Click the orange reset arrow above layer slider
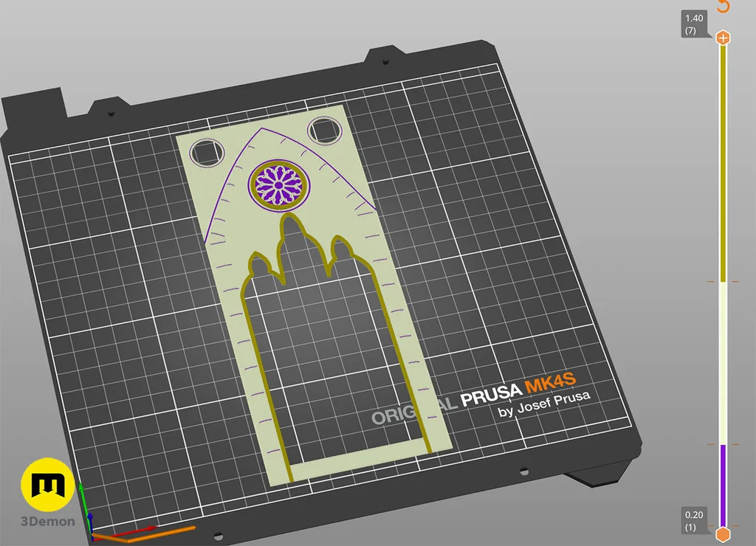 [724, 7]
